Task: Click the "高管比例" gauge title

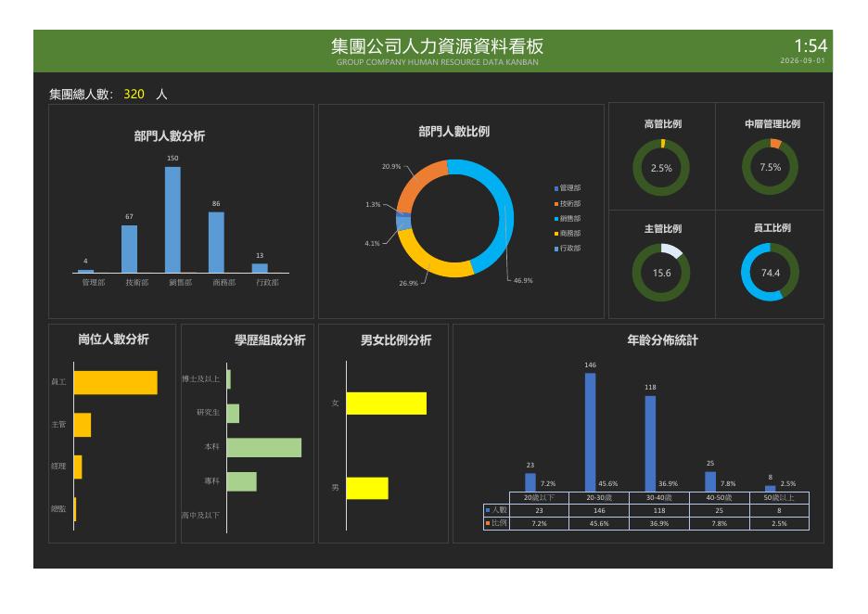Action: pos(663,124)
